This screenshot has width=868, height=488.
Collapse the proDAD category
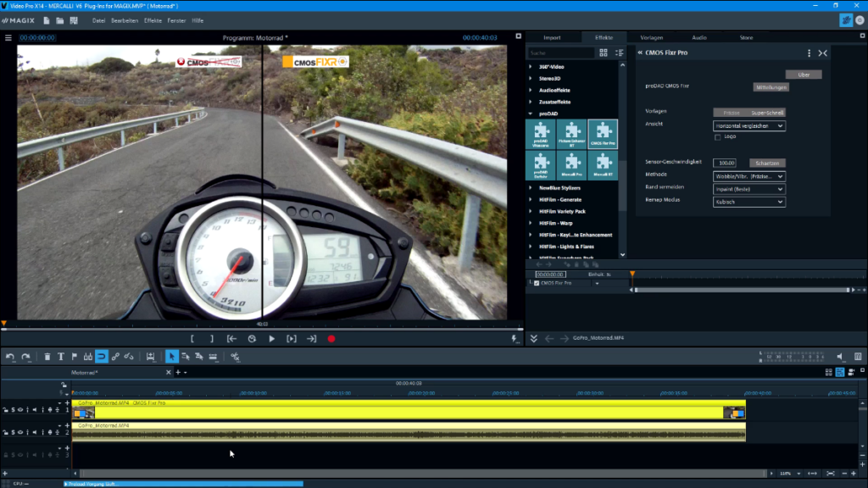pyautogui.click(x=531, y=114)
